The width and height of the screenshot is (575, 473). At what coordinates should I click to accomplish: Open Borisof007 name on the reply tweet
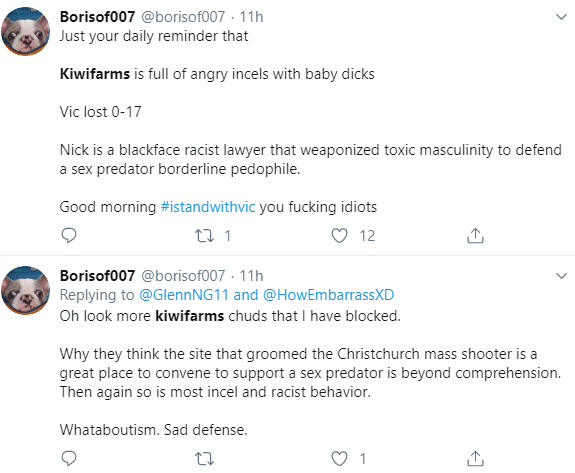[97, 276]
